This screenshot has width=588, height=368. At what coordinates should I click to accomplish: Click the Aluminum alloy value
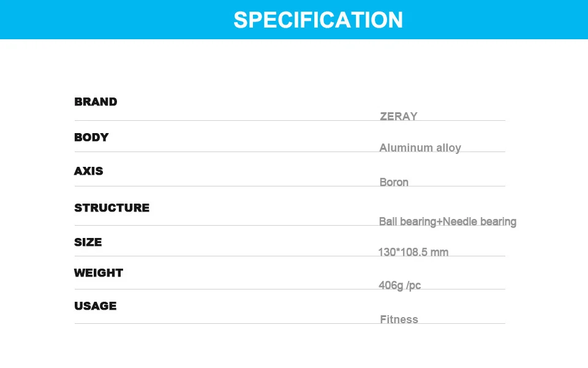click(x=420, y=148)
